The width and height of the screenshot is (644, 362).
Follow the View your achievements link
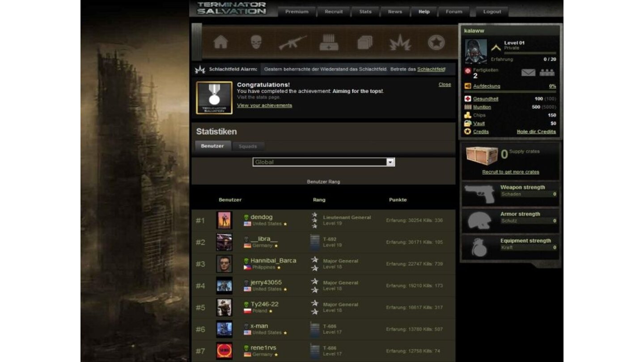[x=264, y=105]
